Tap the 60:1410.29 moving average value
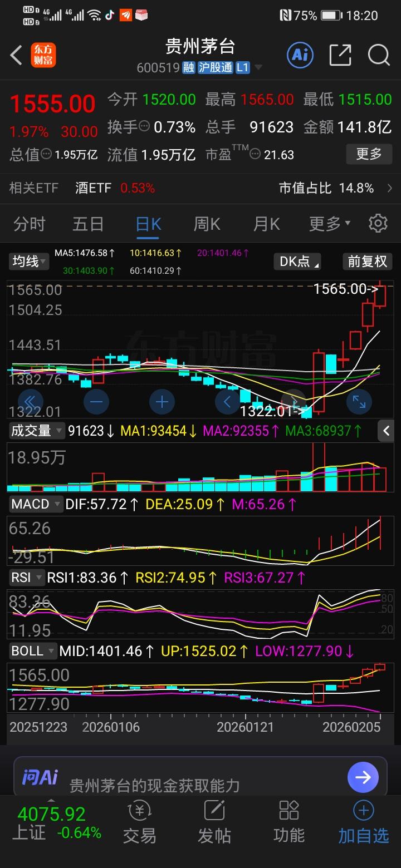The image size is (401, 868). coord(156,271)
